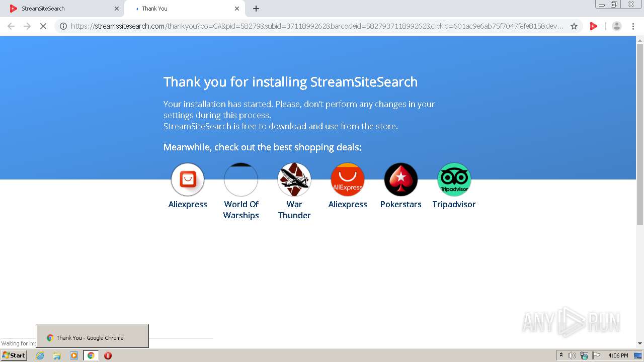Image resolution: width=644 pixels, height=362 pixels.
Task: Open the orange AliExpress smile logo icon
Action: [x=348, y=179]
